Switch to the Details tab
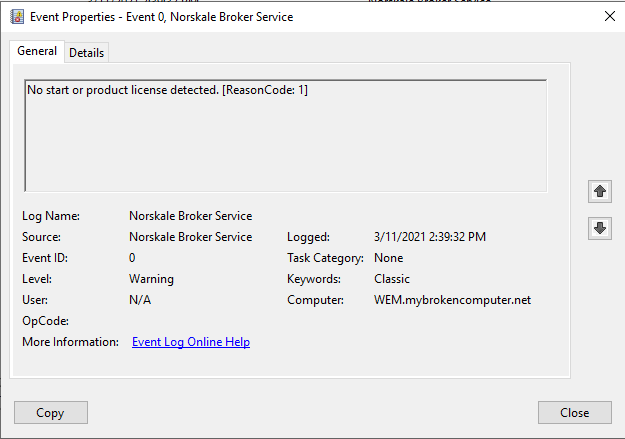625x439 pixels. tap(86, 53)
